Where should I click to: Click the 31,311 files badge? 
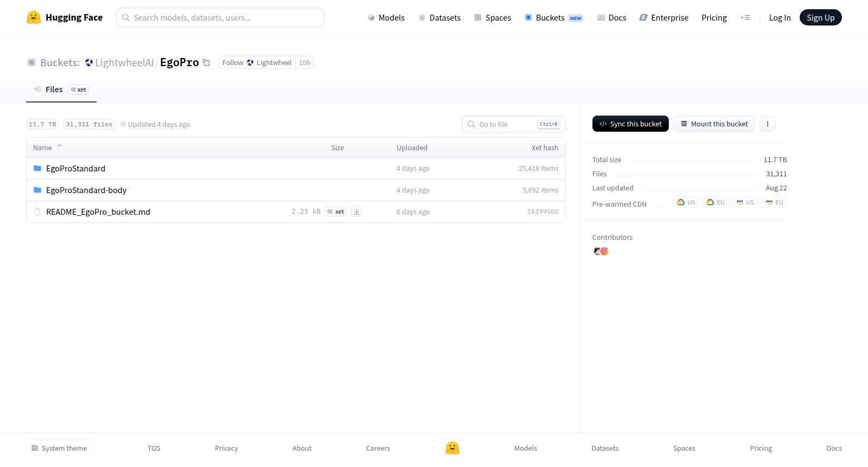point(90,124)
